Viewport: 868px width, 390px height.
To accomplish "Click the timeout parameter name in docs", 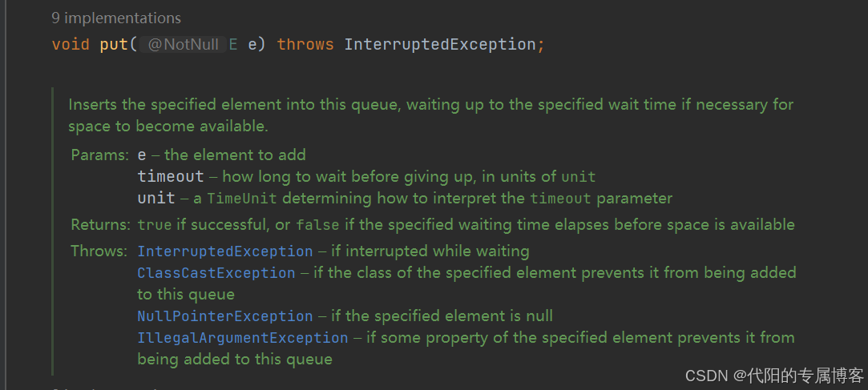I will (171, 177).
